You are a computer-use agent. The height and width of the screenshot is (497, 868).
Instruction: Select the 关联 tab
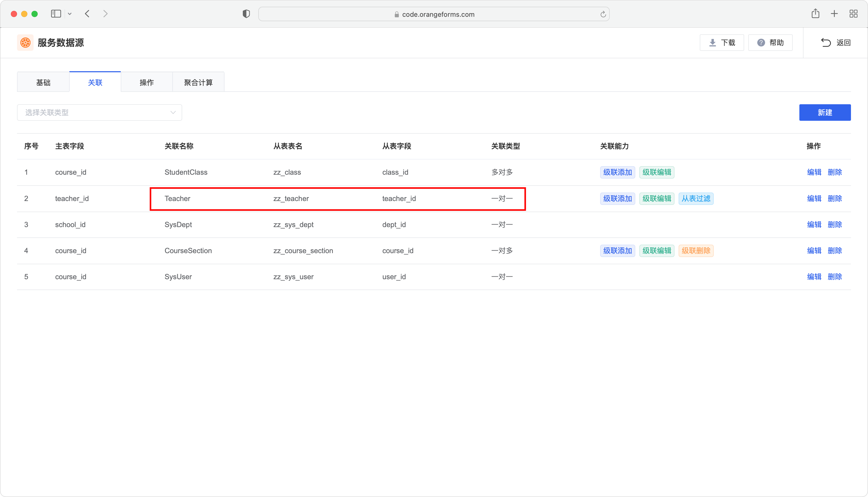click(95, 82)
